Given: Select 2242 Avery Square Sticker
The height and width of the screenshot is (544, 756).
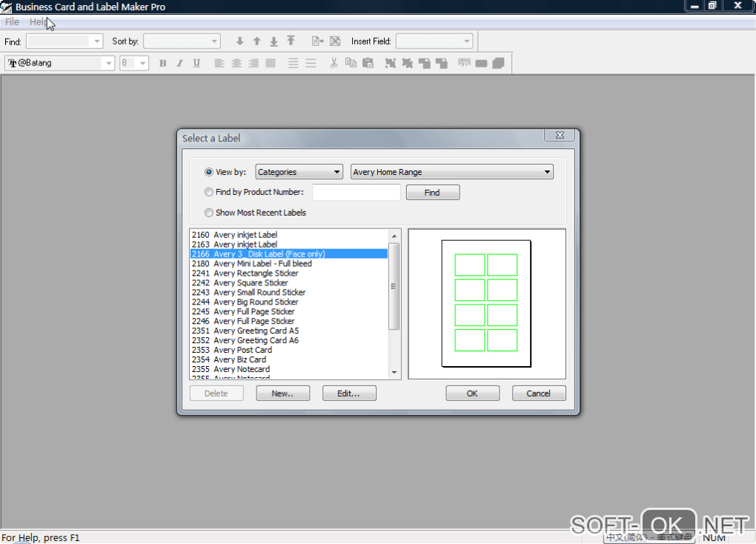Looking at the screenshot, I should 288,283.
